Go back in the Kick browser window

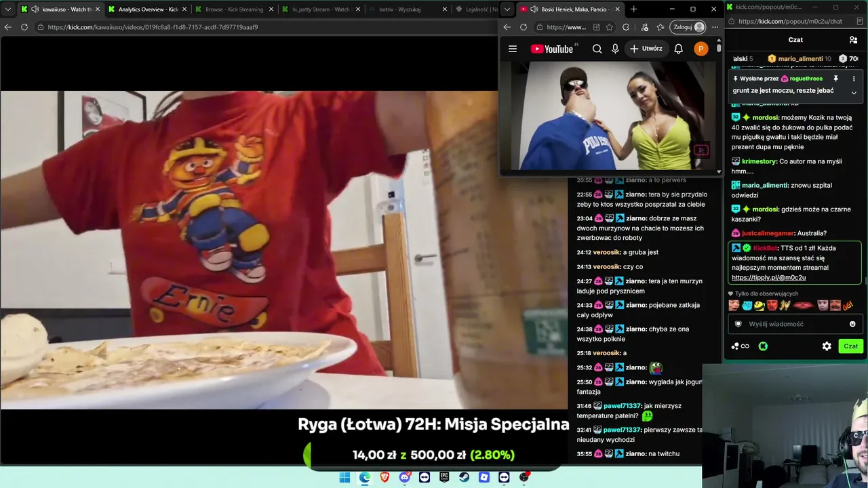coord(8,27)
